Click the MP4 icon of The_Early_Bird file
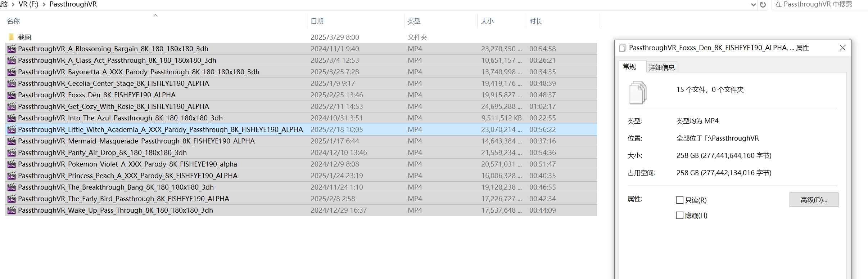 [12, 199]
